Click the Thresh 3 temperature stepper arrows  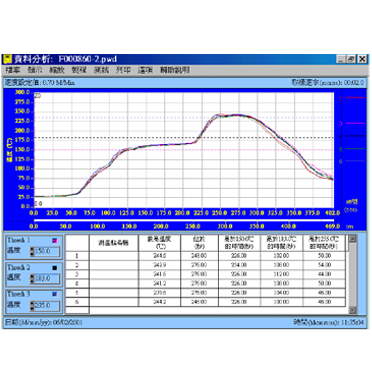click(32, 306)
